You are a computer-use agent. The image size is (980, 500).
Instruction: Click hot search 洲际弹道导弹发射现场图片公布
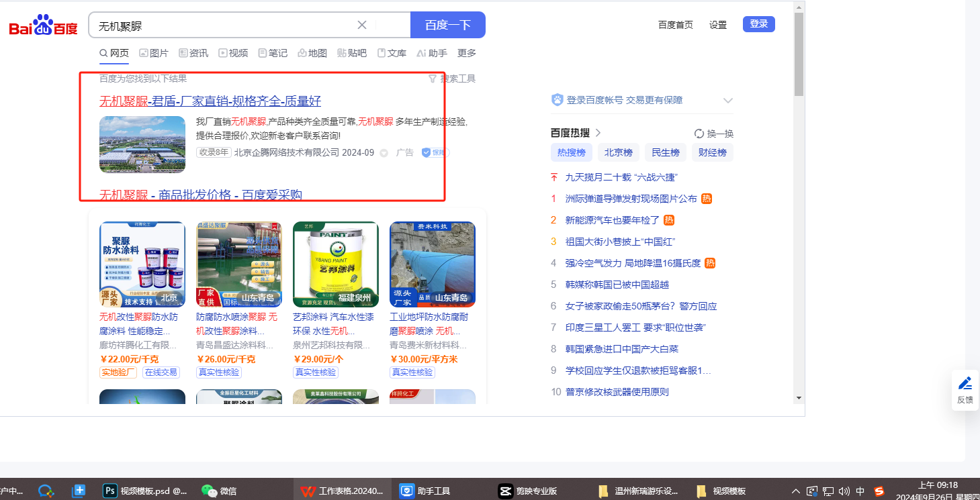pyautogui.click(x=631, y=199)
